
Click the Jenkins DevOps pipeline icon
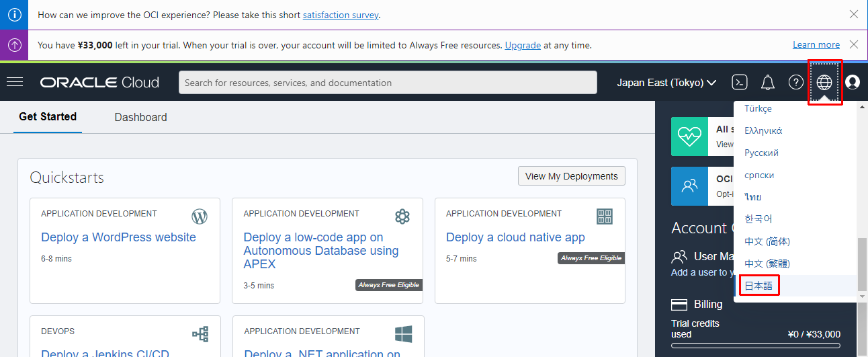click(200, 334)
